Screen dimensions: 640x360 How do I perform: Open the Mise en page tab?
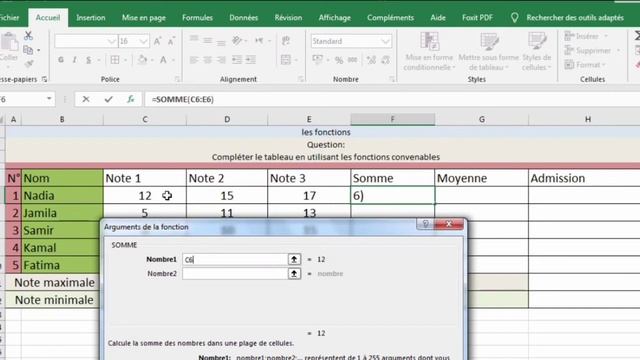(x=144, y=18)
